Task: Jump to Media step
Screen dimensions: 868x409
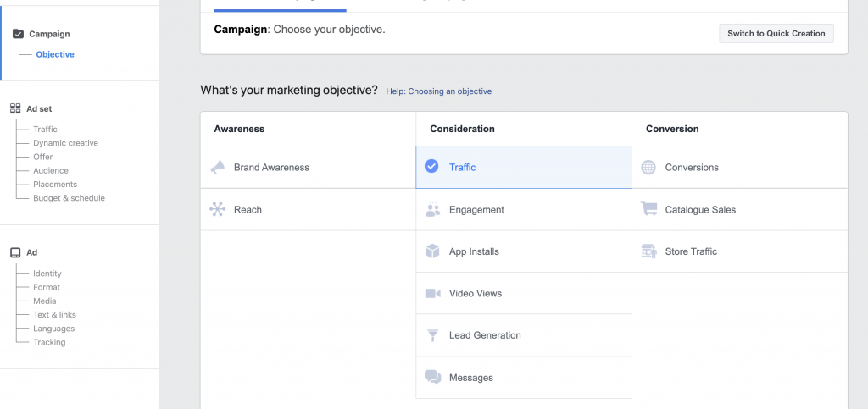Action: pos(44,301)
